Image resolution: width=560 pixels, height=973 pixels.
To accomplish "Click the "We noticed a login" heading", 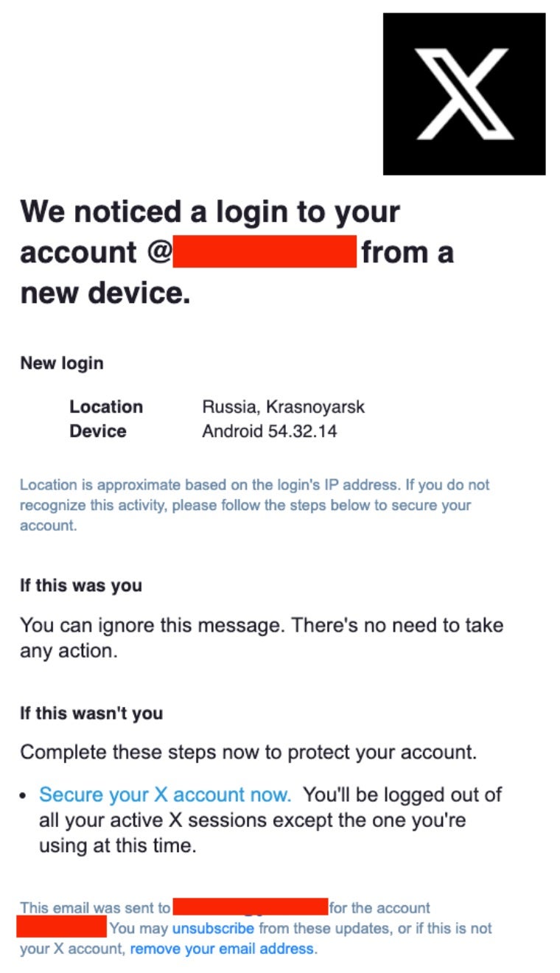I will (x=210, y=213).
